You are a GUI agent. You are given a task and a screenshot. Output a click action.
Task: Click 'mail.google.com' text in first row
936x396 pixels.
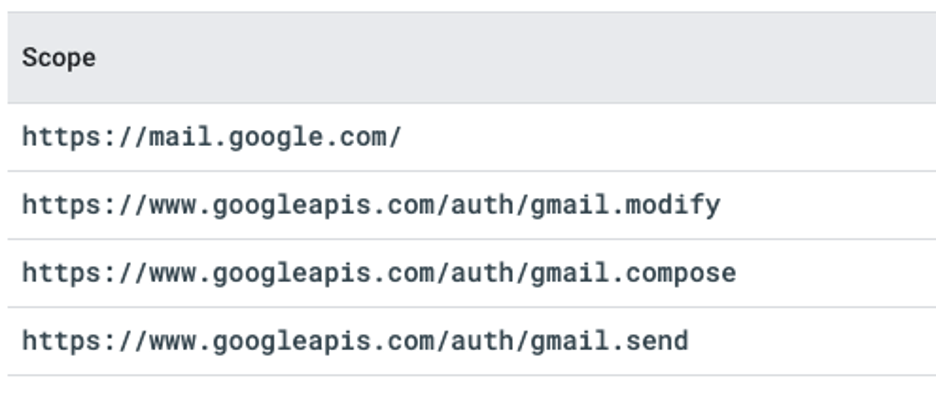[x=267, y=137]
